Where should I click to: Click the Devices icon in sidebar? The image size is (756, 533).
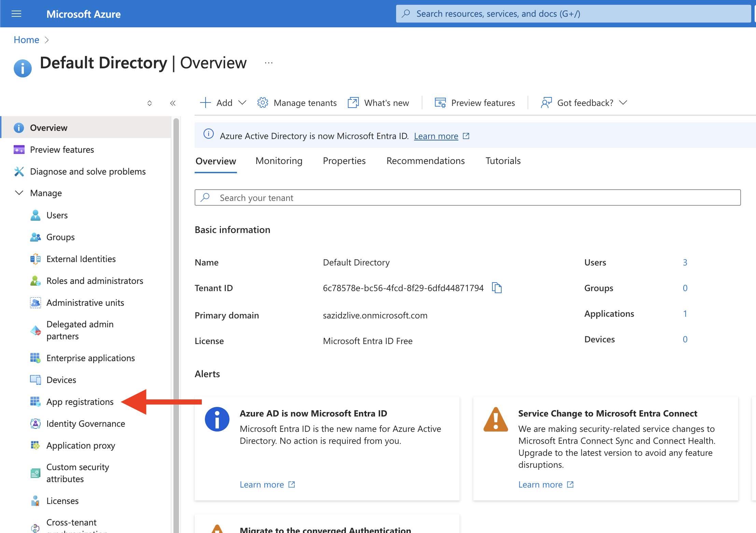(x=35, y=380)
